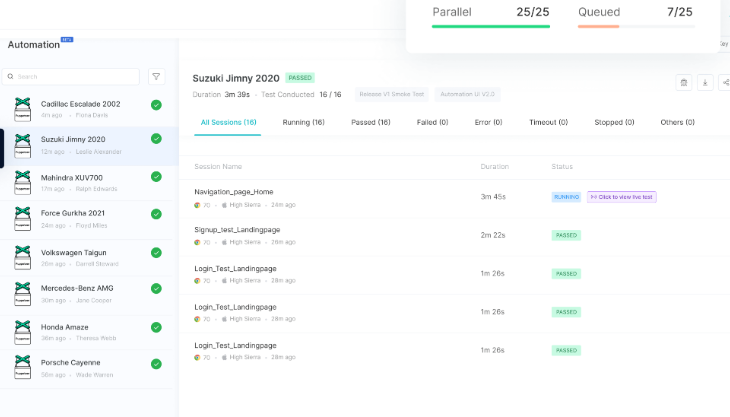
Task: Click Mercedes-Benz AMG build icon
Action: point(22,294)
